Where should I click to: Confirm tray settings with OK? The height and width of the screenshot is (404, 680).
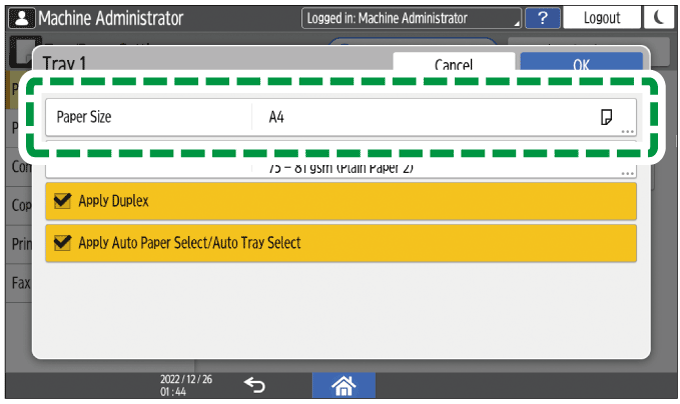(x=581, y=64)
